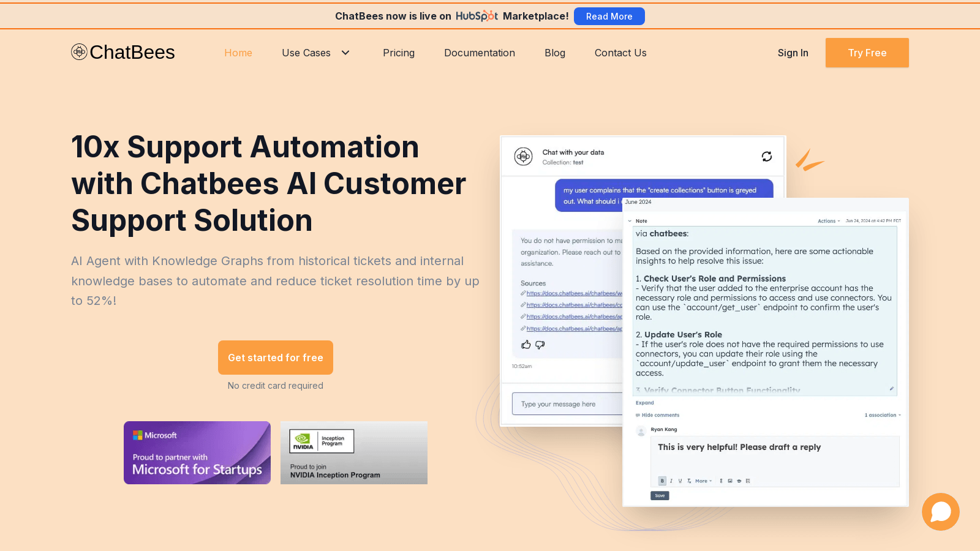Click the ChatBees bee logo icon
Viewport: 980px width, 551px height.
(x=79, y=52)
